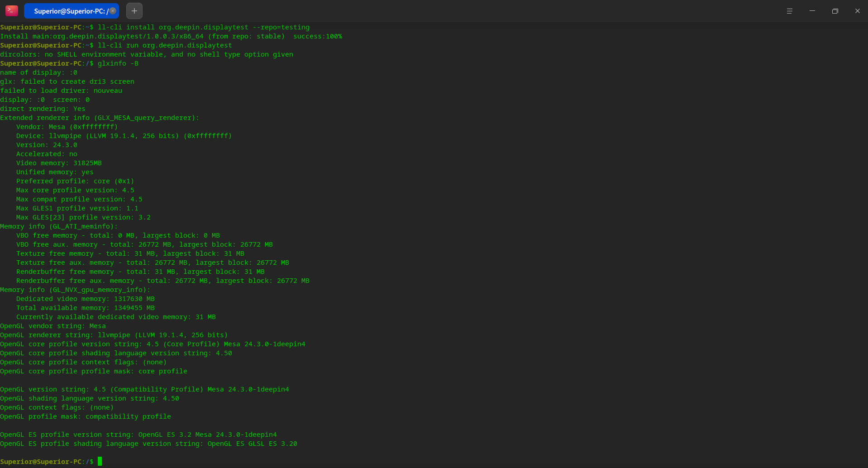Click the 'Memory info (GL_ATI_meminfo):' heading
This screenshot has width=868, height=468.
(x=59, y=226)
